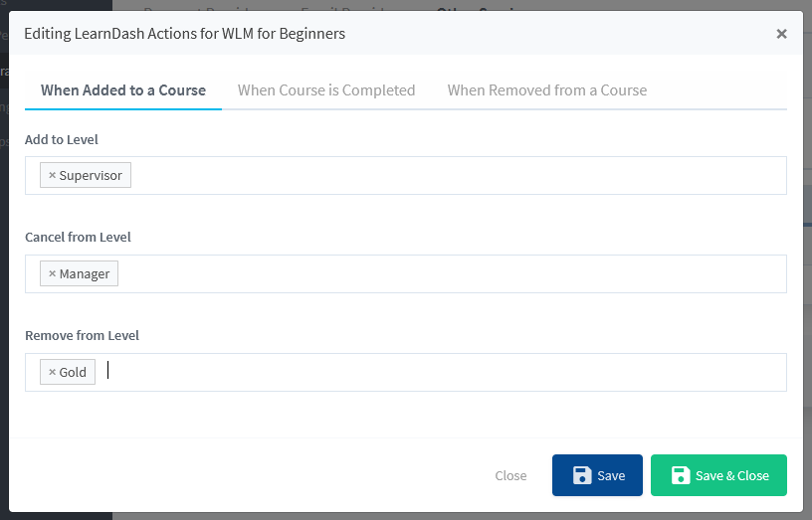This screenshot has height=520, width=812.
Task: Open the When Removed from a Course tab
Action: click(x=547, y=90)
